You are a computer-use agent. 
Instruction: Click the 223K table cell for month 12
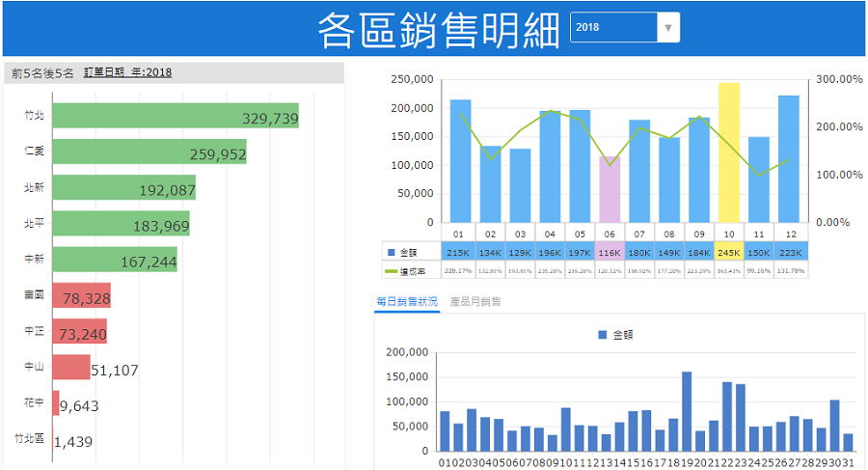(791, 253)
